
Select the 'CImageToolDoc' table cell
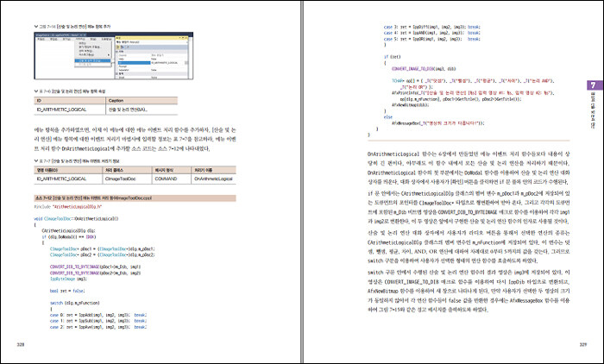(128, 179)
